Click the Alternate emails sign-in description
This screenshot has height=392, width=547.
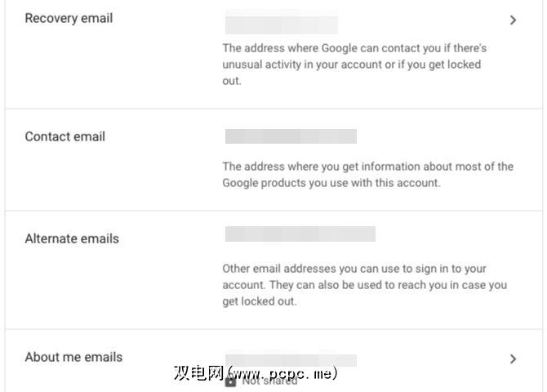pyautogui.click(x=364, y=276)
